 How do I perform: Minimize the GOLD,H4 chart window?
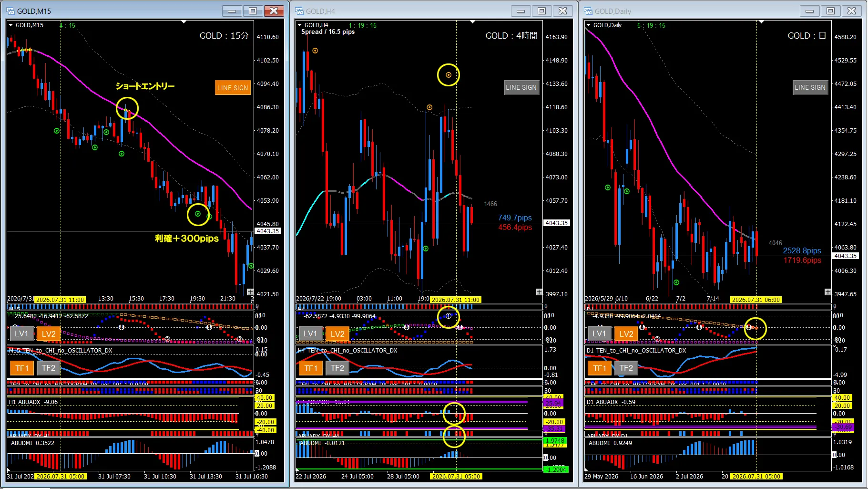tap(521, 11)
